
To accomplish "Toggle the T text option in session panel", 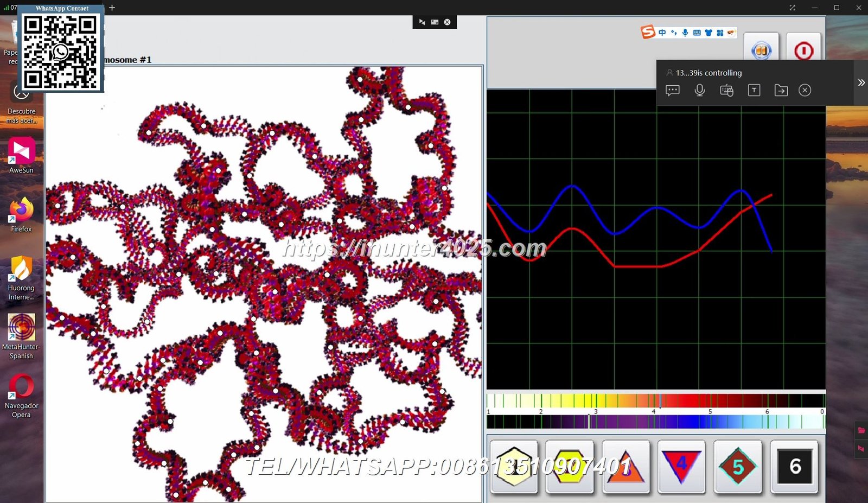I will pyautogui.click(x=754, y=90).
